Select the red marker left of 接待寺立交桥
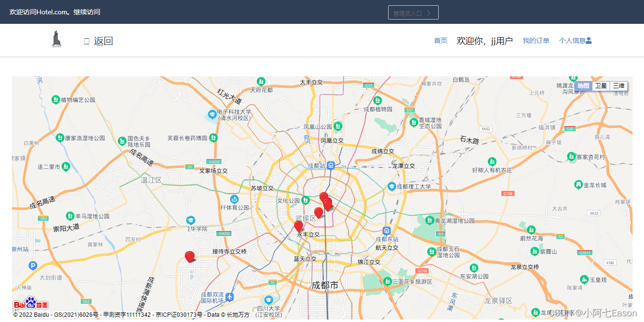644x322 pixels. pos(190,257)
